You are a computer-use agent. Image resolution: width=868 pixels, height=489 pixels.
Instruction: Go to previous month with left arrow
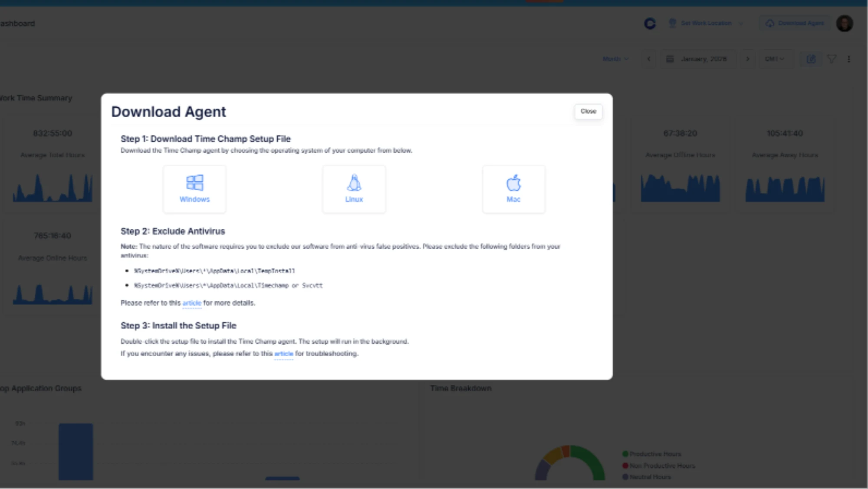click(x=649, y=59)
